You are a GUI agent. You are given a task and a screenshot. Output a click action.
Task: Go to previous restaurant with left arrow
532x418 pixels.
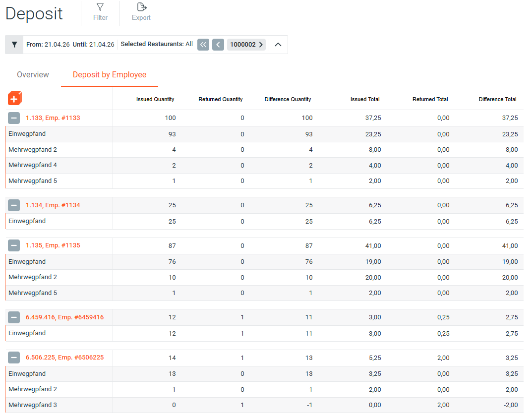click(218, 45)
